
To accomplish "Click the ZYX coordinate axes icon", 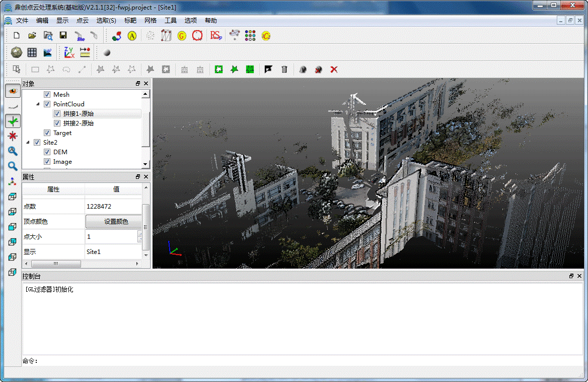I will point(69,52).
